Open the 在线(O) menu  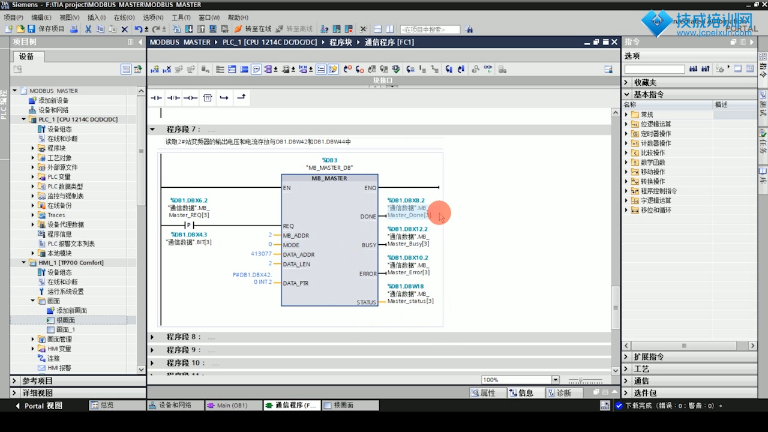point(124,17)
